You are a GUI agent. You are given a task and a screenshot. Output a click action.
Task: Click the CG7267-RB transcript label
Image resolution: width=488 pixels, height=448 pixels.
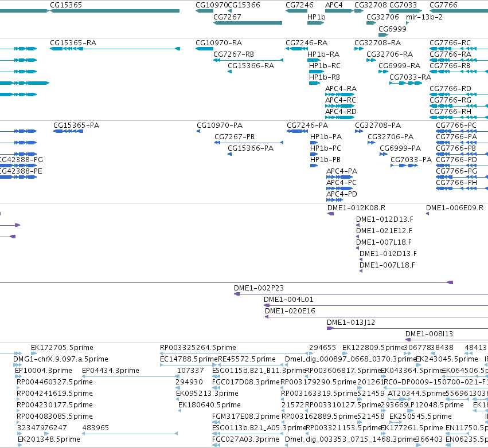tap(234, 54)
